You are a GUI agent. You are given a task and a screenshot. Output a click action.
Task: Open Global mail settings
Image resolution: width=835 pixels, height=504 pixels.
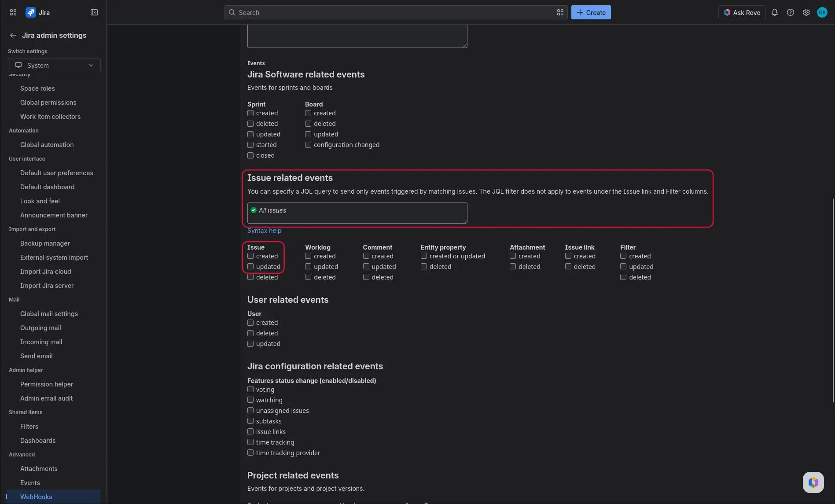click(49, 314)
